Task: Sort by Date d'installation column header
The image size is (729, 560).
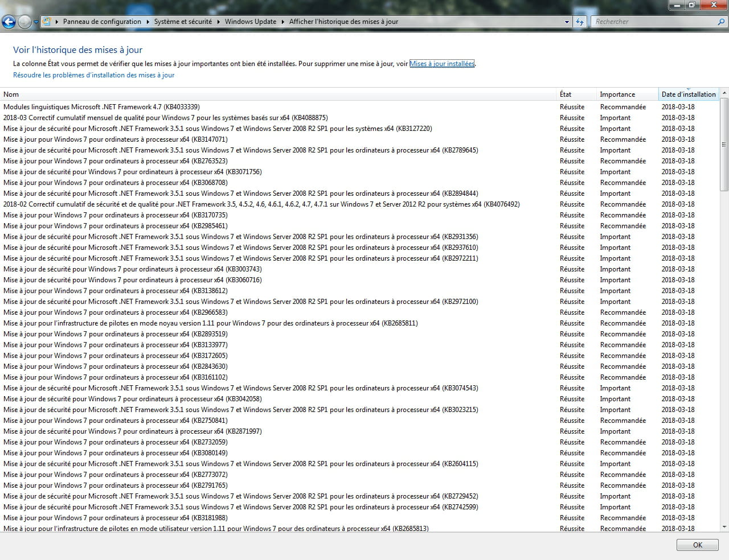Action: point(689,94)
